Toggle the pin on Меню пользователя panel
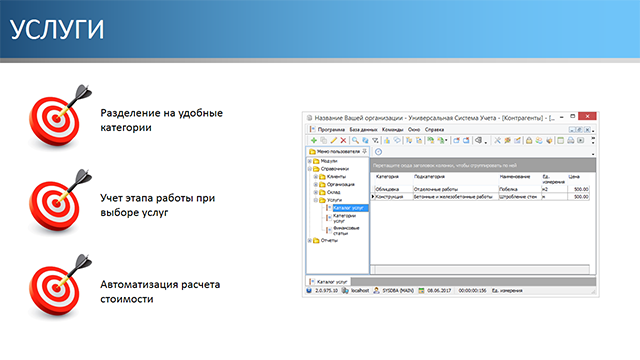 [364, 151]
